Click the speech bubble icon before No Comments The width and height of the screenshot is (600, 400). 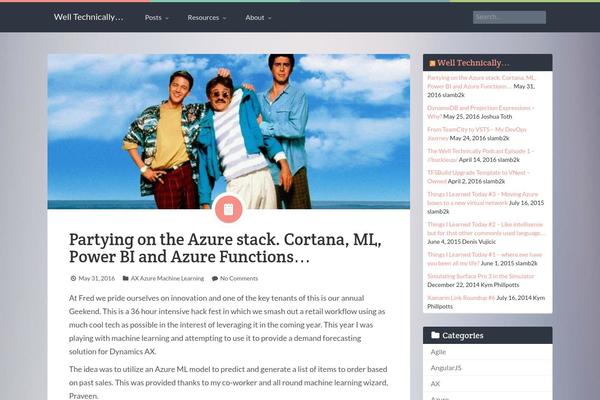point(215,278)
